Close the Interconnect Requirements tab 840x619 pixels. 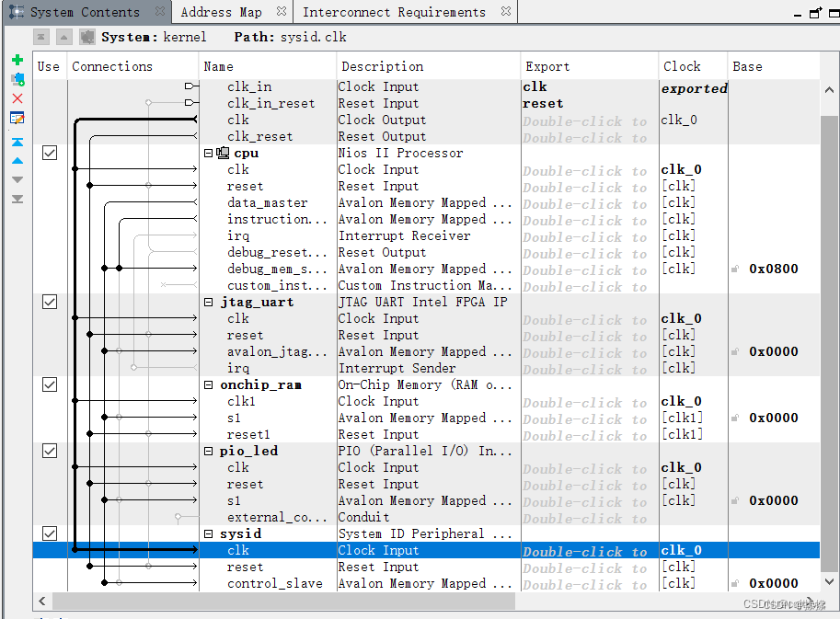pos(506,11)
